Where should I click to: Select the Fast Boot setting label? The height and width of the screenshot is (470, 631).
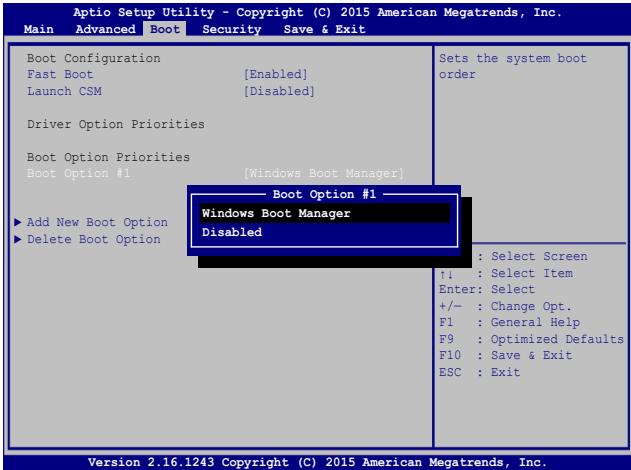click(60, 75)
